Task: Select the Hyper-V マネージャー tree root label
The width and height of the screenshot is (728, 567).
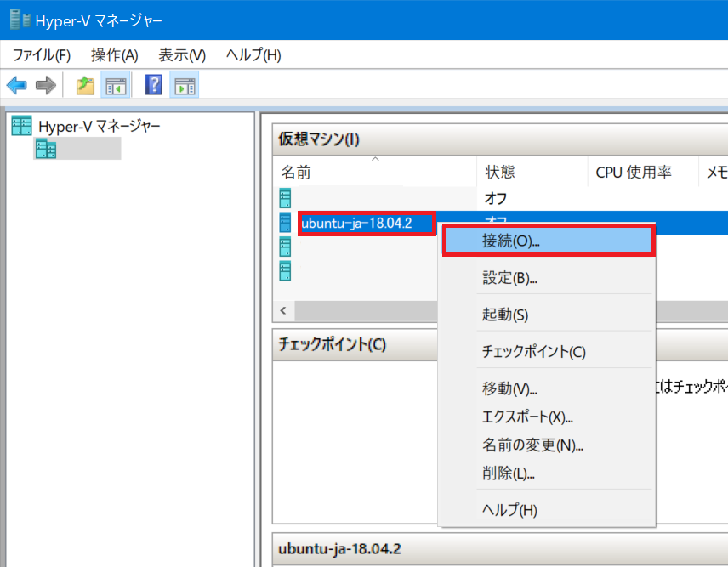Action: pyautogui.click(x=100, y=126)
